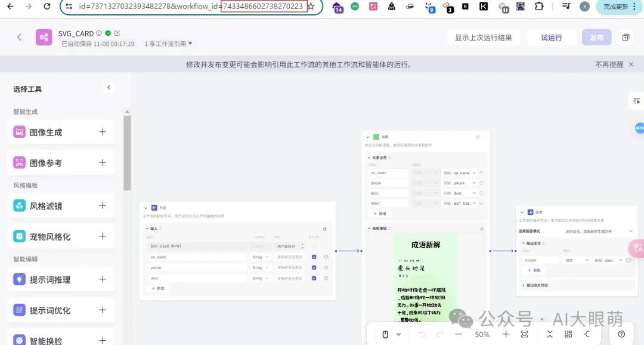Click the fit-to-view icon in bottom toolbar

coord(525,334)
